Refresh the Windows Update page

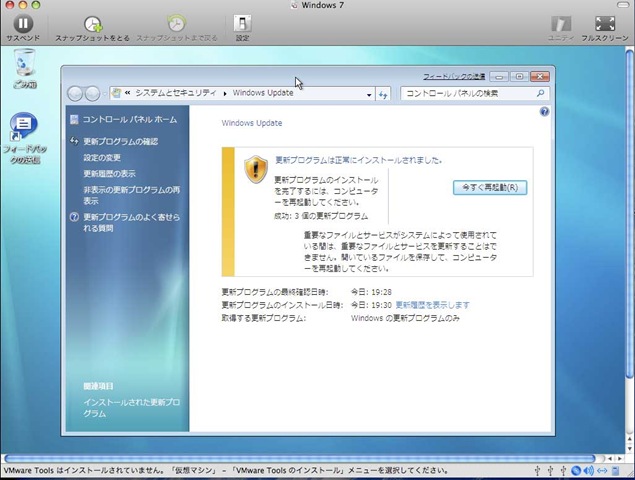383,95
